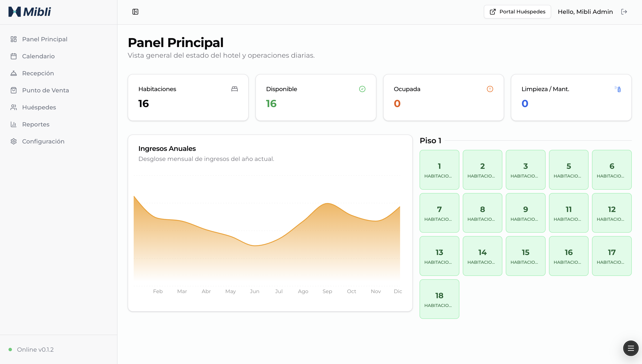This screenshot has height=364, width=642.
Task: Select room 1 tile on Piso 1
Action: click(x=439, y=170)
